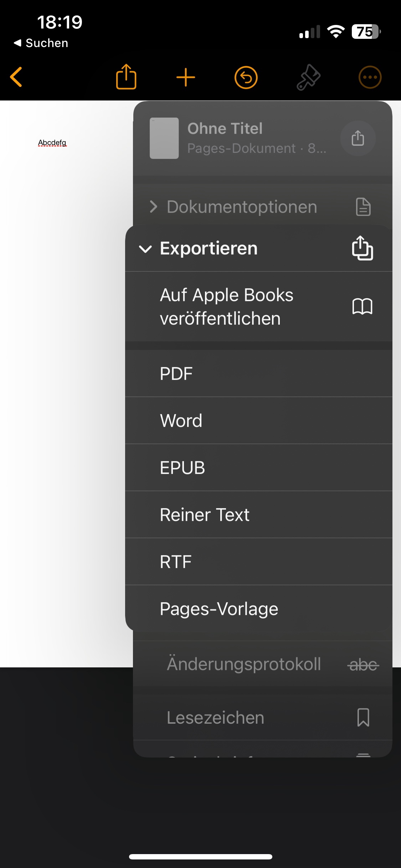Tap the orange back arrow
401x868 pixels.
16,77
